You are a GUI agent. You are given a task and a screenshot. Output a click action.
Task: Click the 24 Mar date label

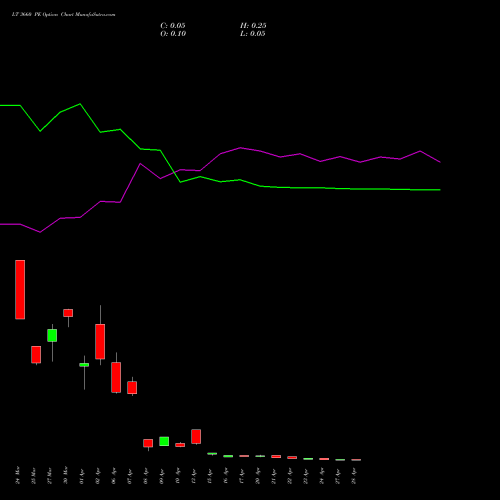point(18,475)
